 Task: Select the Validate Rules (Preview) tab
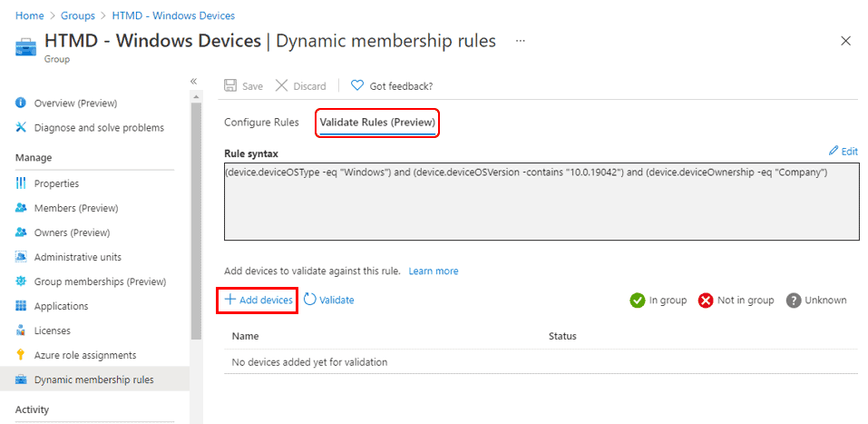point(377,123)
